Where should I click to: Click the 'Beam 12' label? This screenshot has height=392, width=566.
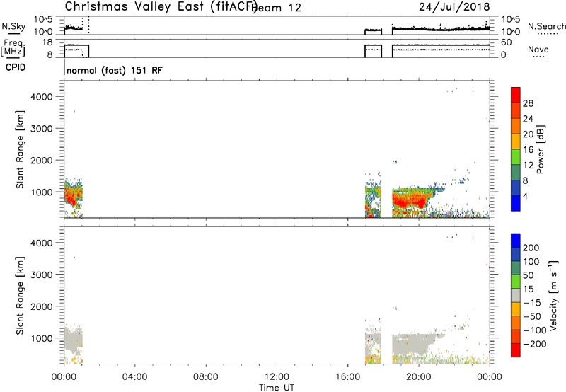click(x=277, y=8)
